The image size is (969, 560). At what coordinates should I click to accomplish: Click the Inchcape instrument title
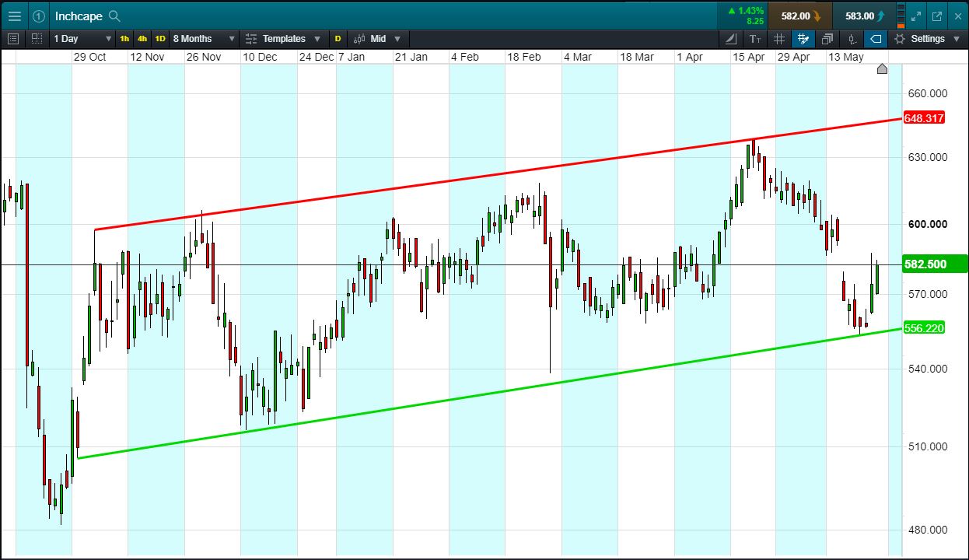pyautogui.click(x=79, y=16)
